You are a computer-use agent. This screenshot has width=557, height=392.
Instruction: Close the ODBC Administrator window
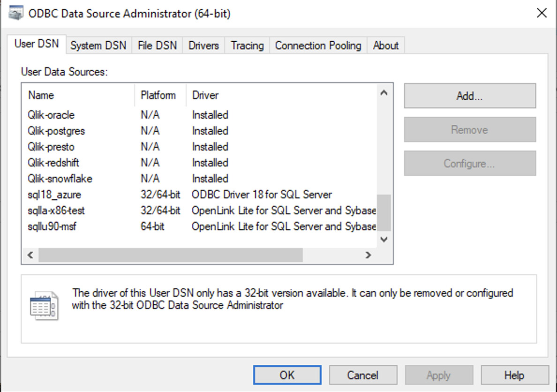(542, 13)
